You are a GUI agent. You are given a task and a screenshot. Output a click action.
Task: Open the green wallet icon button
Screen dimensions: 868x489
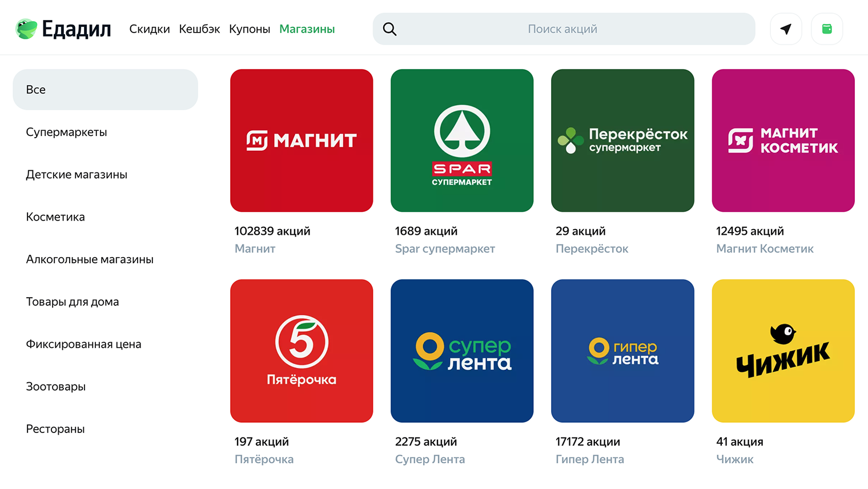[x=827, y=29]
